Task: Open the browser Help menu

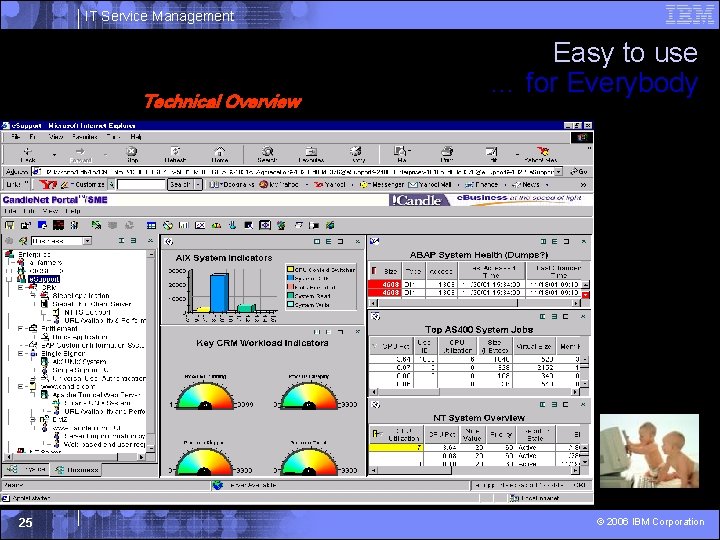Action: click(x=135, y=137)
